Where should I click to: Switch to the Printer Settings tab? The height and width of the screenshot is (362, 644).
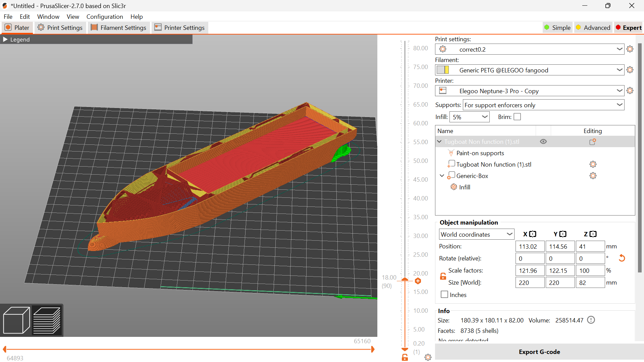point(179,27)
